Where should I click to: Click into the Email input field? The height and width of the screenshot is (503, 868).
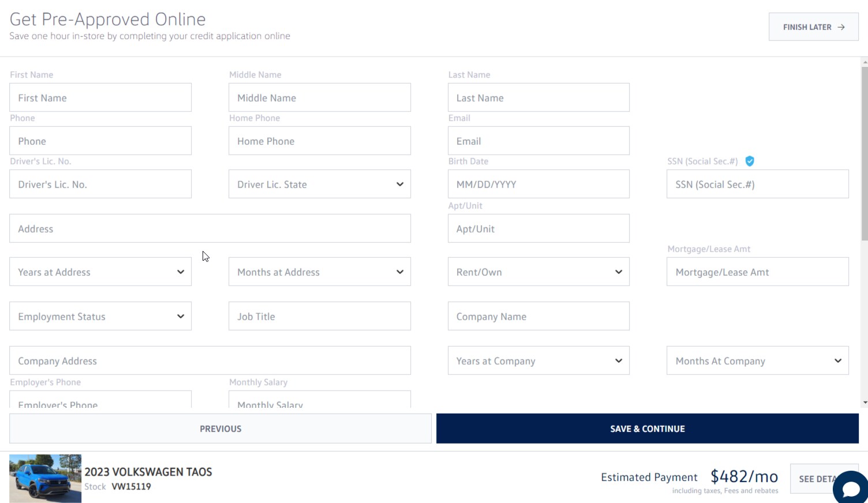point(538,141)
